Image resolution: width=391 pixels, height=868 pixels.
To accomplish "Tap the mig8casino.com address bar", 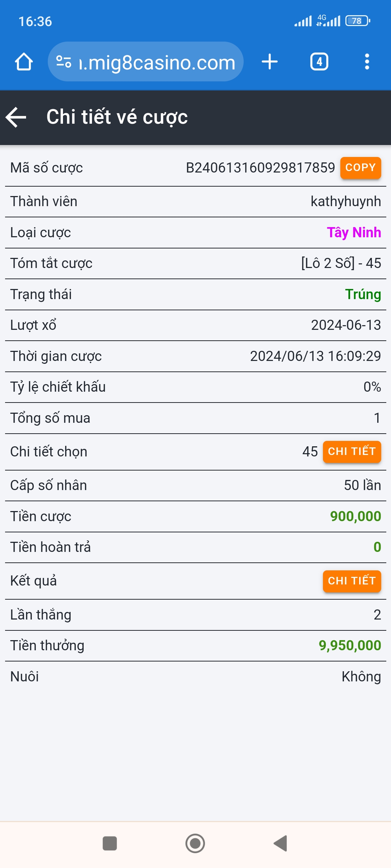I will click(157, 63).
